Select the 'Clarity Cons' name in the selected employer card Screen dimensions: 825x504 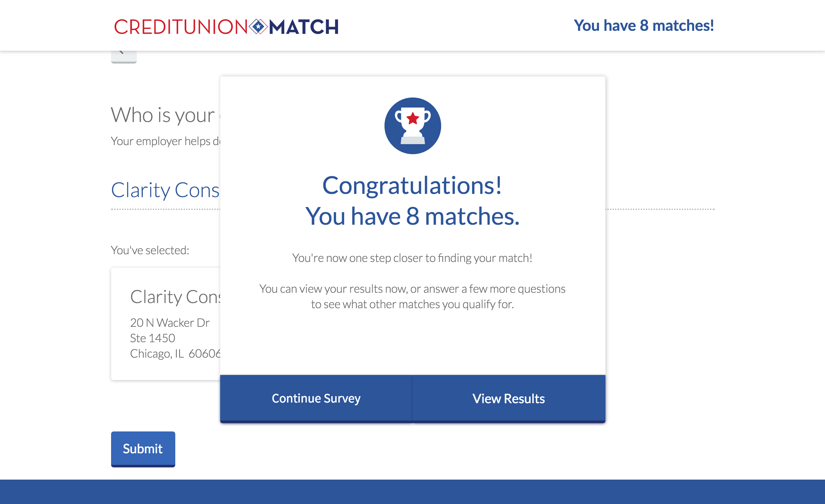175,297
